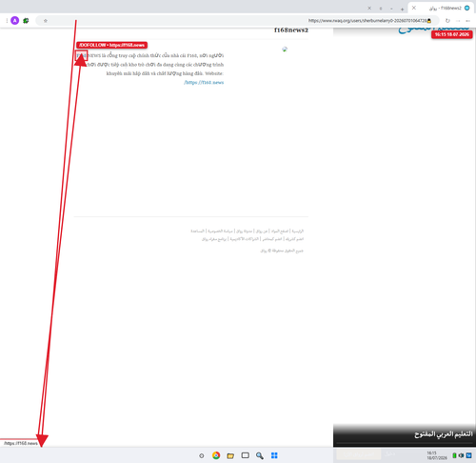Click the blue tray icon beside speaker
476x463 pixels.
[x=468, y=455]
